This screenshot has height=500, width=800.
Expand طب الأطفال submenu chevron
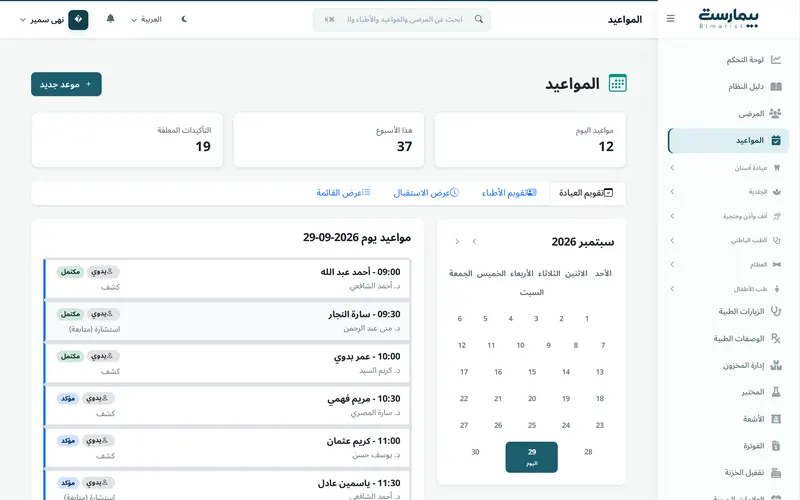(x=672, y=289)
